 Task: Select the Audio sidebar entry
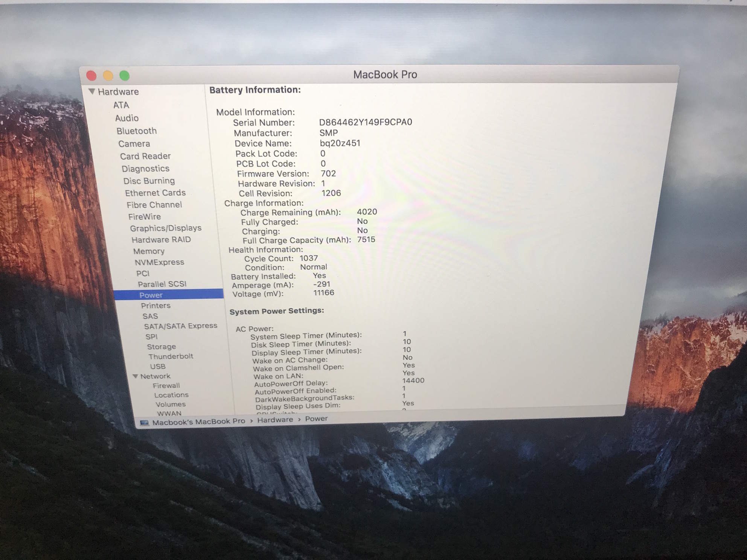[x=127, y=118]
